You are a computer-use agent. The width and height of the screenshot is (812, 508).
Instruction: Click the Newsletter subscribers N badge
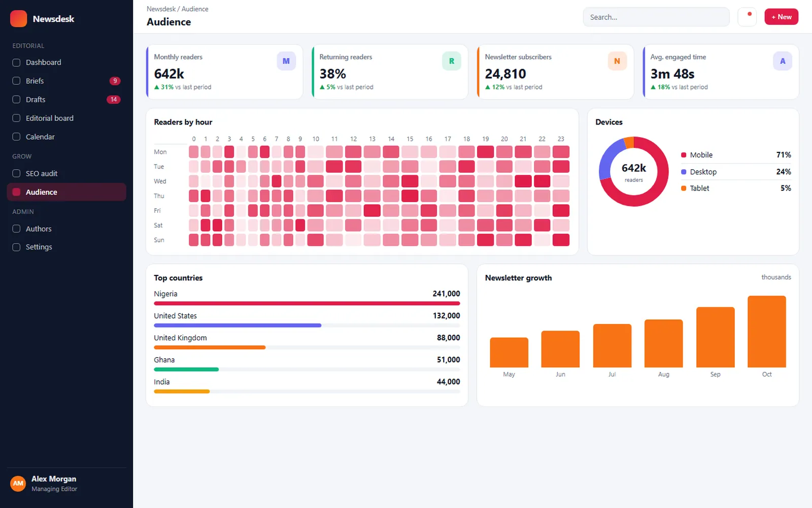[617, 61]
